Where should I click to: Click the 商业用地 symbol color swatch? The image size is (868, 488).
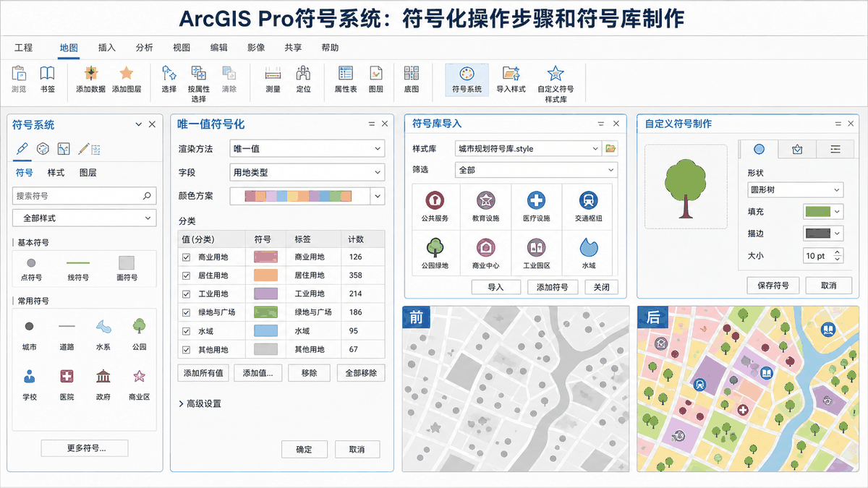coord(265,257)
